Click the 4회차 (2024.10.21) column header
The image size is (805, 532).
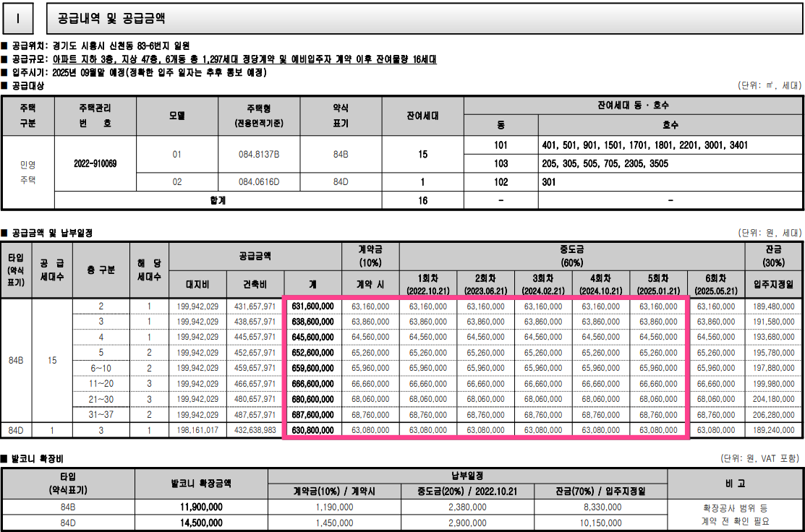[600, 284]
